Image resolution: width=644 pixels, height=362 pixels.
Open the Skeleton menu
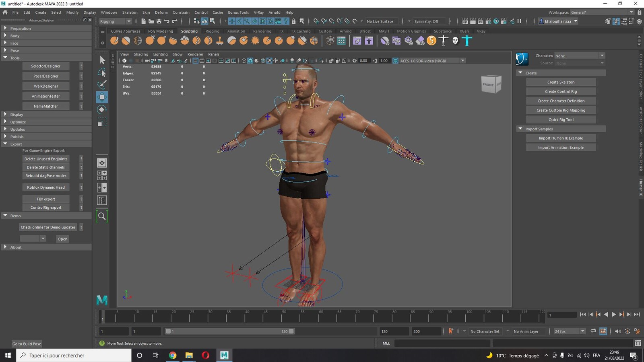click(130, 12)
